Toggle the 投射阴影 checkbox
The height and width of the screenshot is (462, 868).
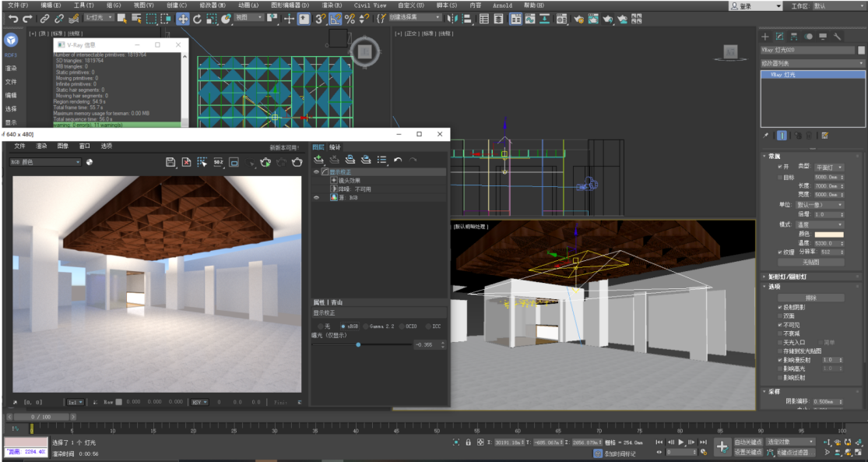tap(781, 308)
